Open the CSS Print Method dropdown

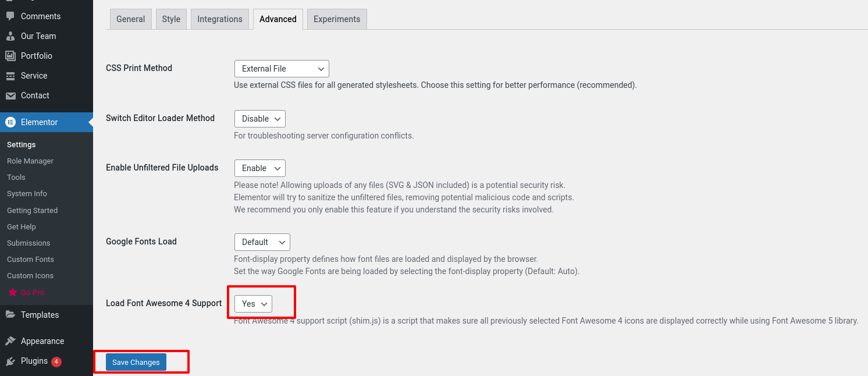282,69
